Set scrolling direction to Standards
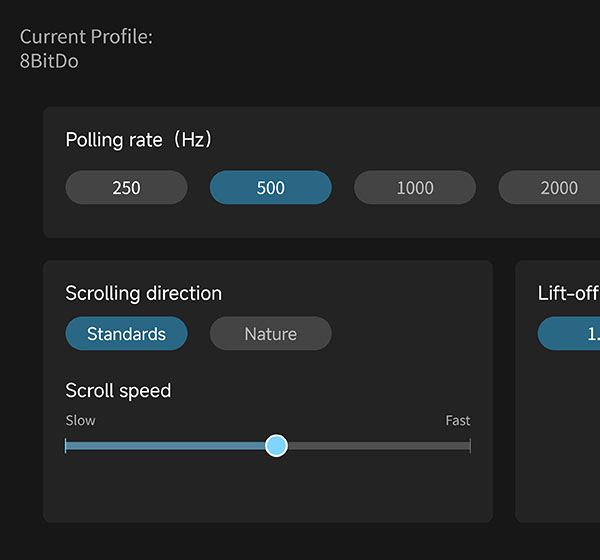 click(126, 333)
